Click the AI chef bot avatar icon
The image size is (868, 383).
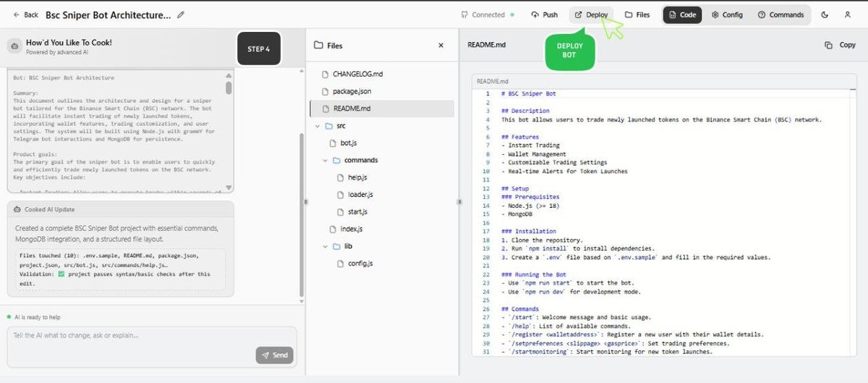point(15,46)
